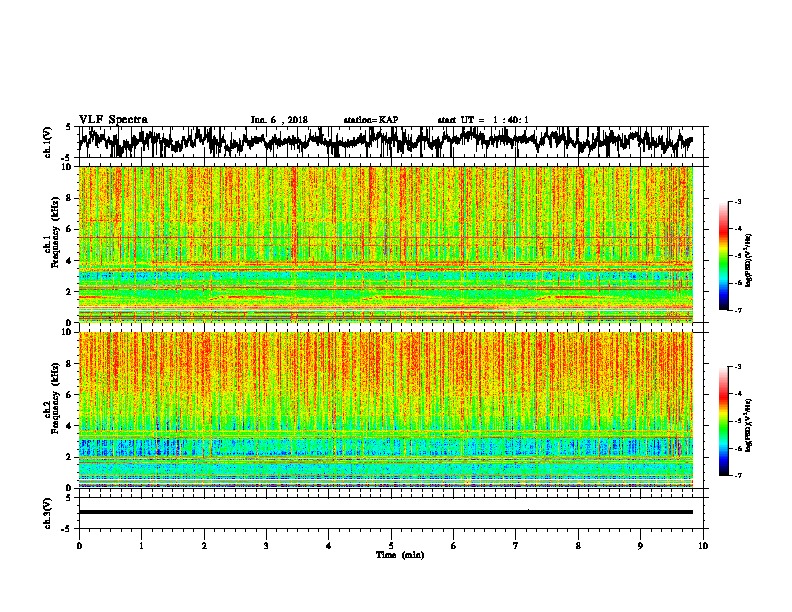Click time axis tick label "10"

pyautogui.click(x=703, y=546)
